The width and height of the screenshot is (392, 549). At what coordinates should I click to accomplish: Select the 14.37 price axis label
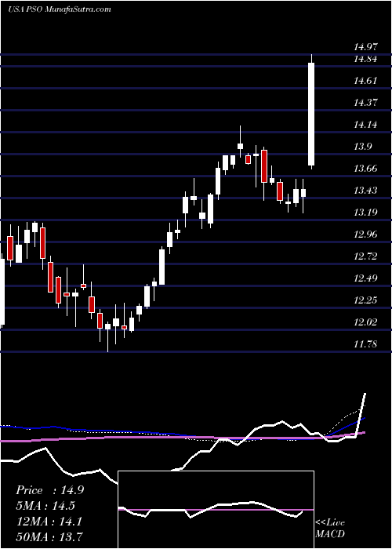pos(365,103)
